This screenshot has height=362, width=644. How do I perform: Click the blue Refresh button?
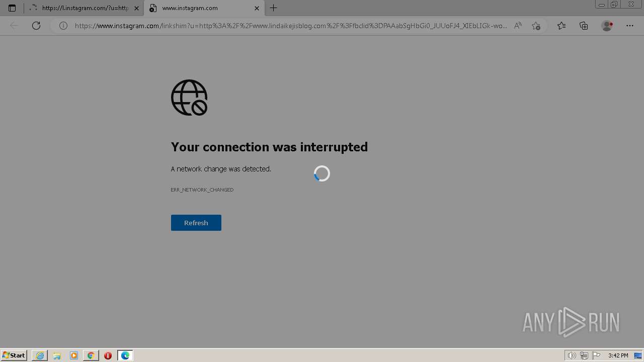coord(196,223)
